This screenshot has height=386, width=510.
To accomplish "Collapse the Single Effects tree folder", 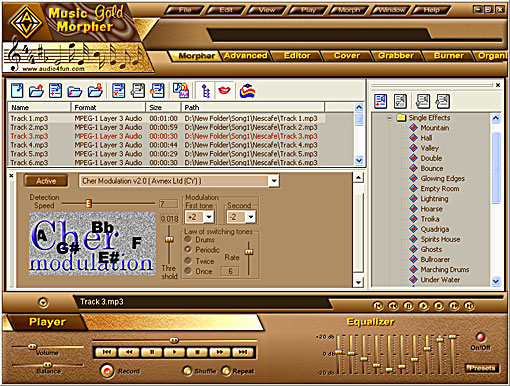I will click(x=389, y=118).
